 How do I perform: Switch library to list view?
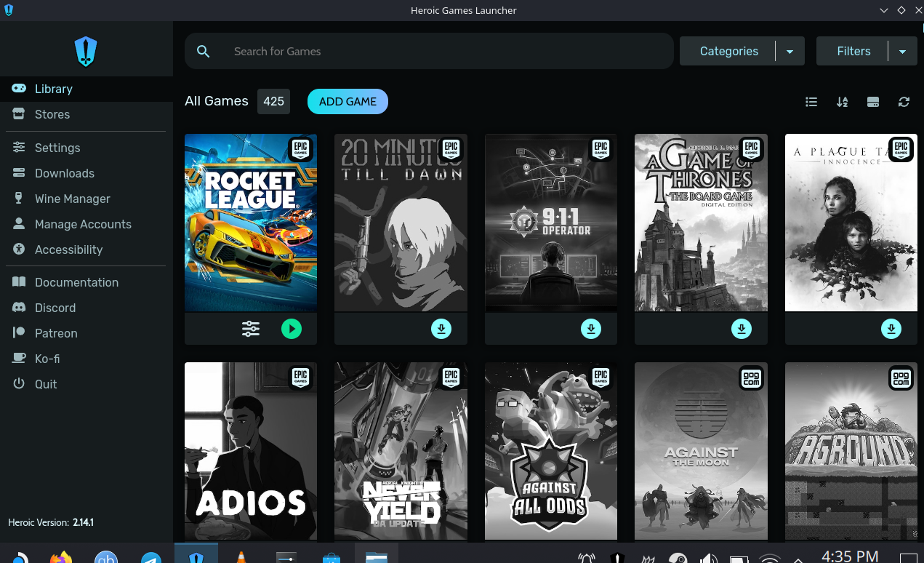pos(811,102)
